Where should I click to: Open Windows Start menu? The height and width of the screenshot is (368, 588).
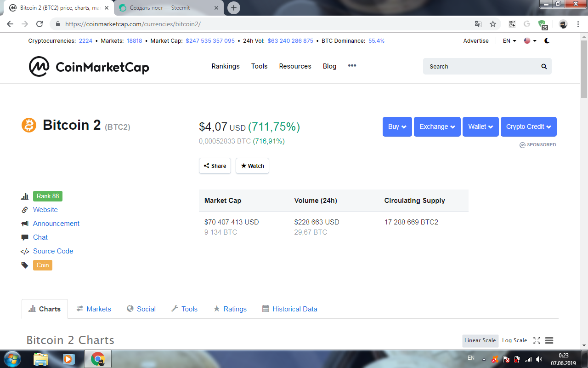pos(11,359)
